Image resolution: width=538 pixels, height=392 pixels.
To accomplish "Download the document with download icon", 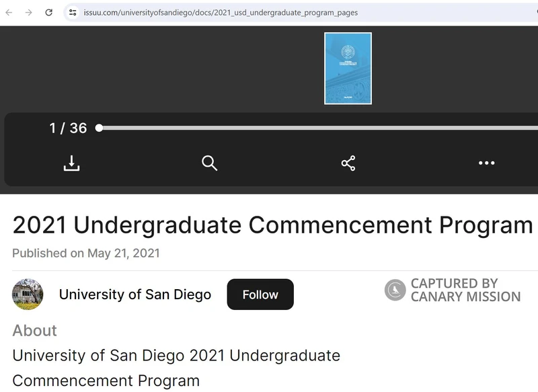I will 71,163.
